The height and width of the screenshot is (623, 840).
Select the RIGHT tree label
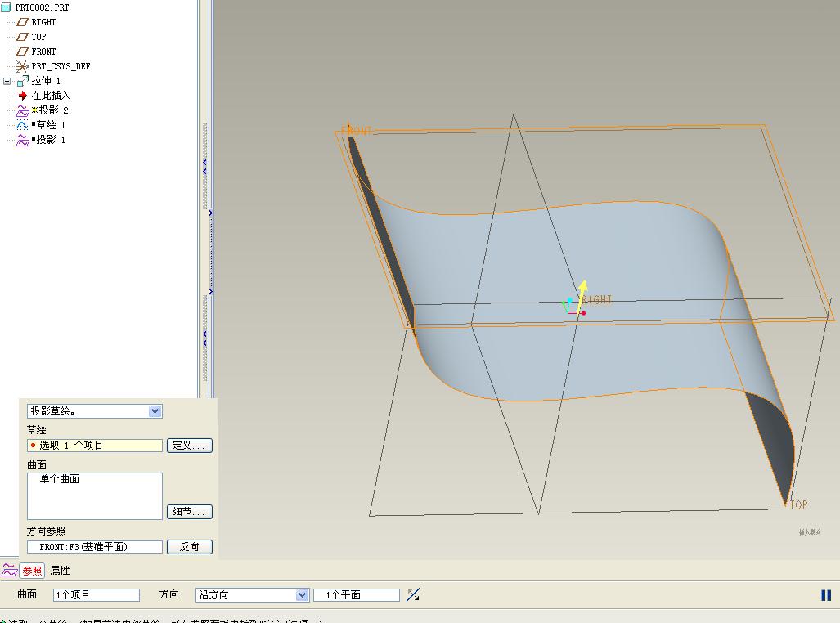click(43, 22)
